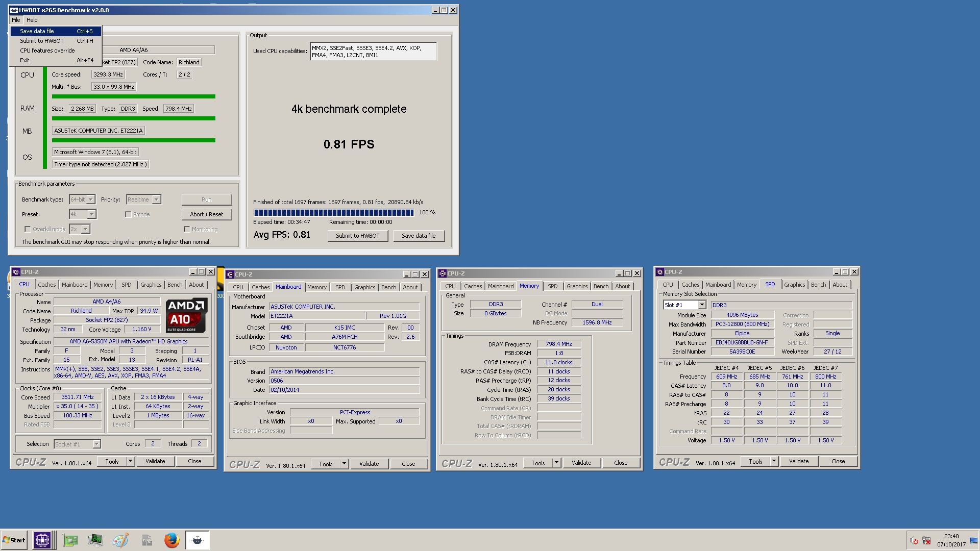Click the disconnected network tray icon
980x551 pixels.
(x=926, y=540)
